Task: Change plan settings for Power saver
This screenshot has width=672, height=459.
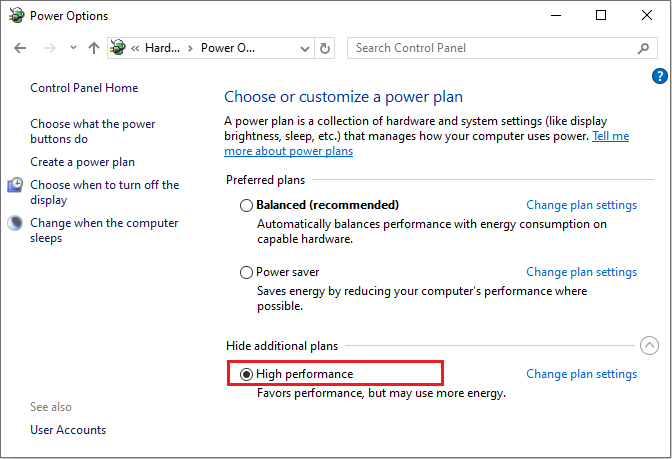Action: (x=582, y=272)
